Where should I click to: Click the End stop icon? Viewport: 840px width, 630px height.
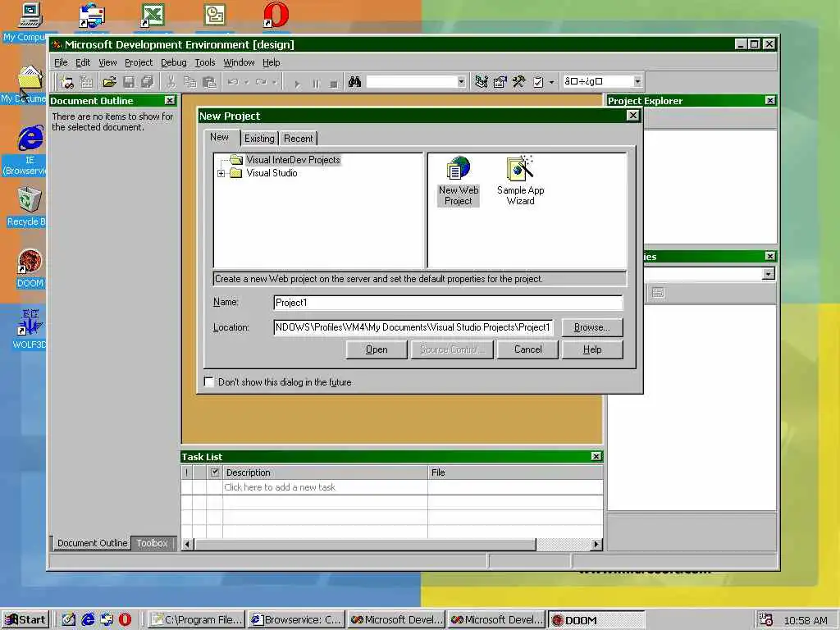[x=334, y=83]
